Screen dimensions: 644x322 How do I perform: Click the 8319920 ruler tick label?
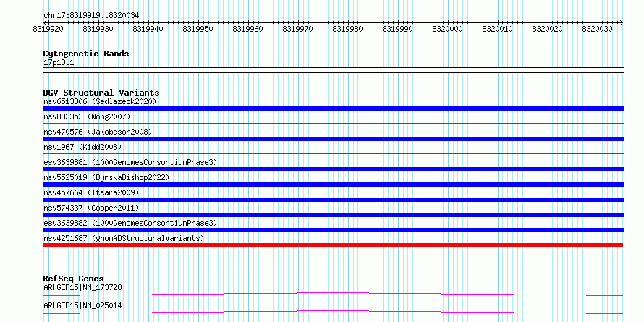click(48, 29)
